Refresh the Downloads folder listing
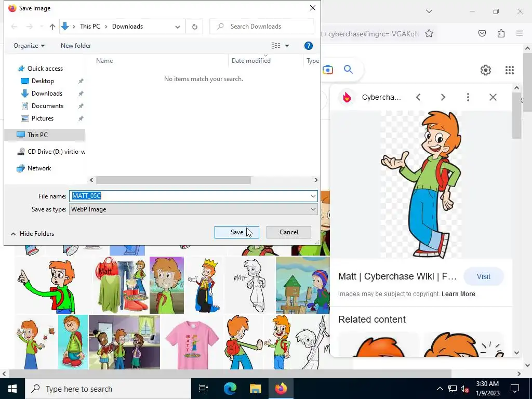This screenshot has width=532, height=399. point(194,26)
